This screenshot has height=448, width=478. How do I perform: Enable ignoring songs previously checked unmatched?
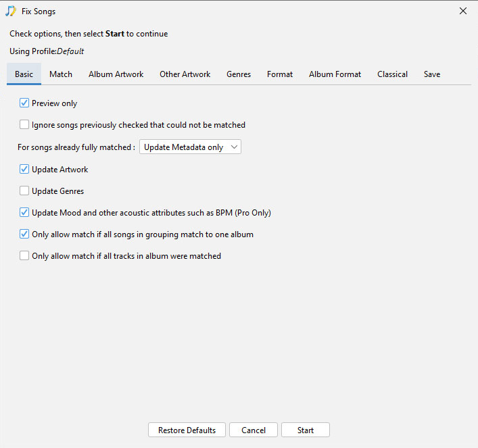click(24, 124)
